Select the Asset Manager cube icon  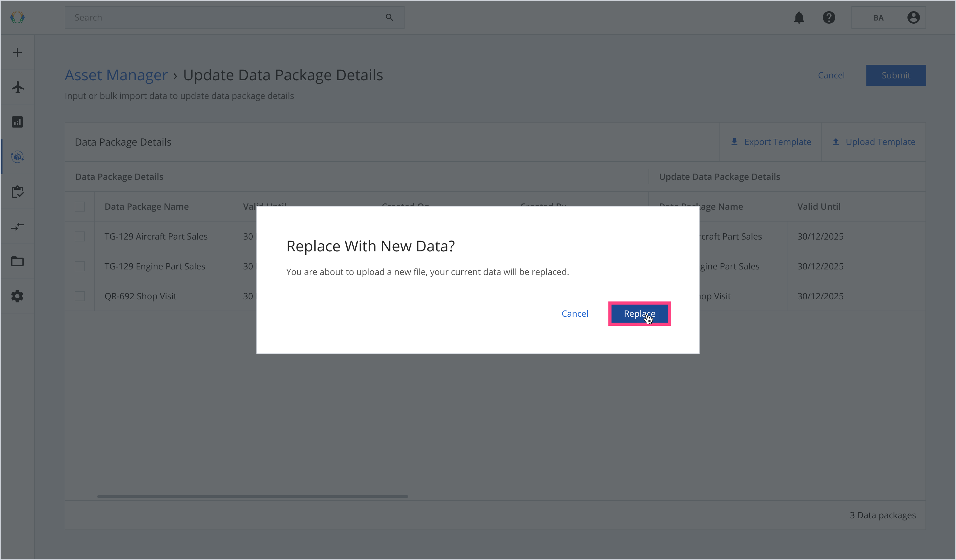17,156
